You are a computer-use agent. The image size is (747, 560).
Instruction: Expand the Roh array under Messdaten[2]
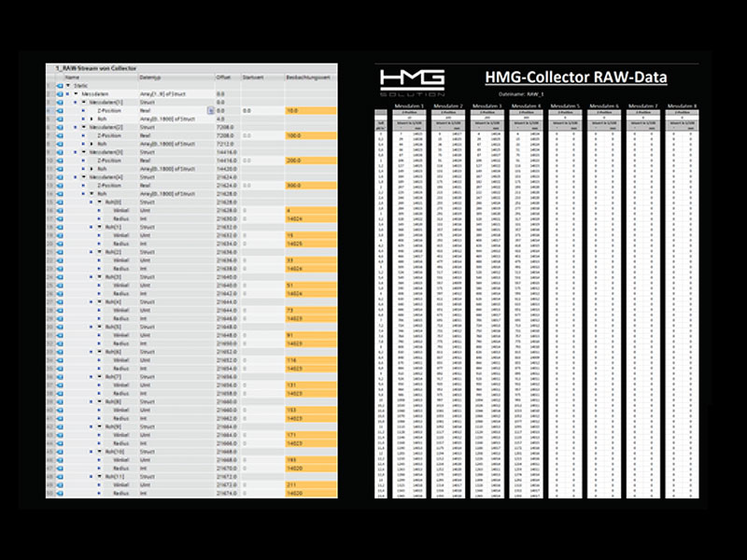click(x=92, y=144)
